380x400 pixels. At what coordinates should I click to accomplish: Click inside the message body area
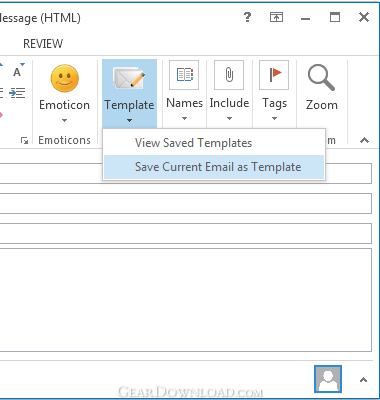[185, 300]
